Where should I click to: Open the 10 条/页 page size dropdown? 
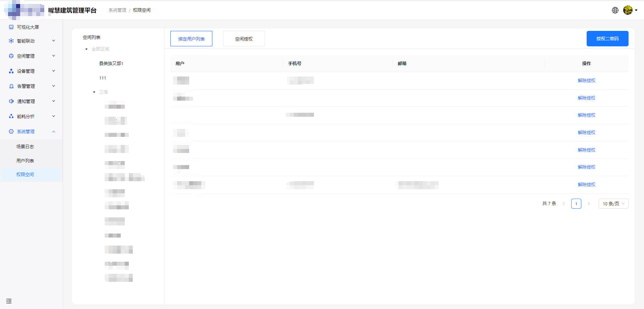613,204
